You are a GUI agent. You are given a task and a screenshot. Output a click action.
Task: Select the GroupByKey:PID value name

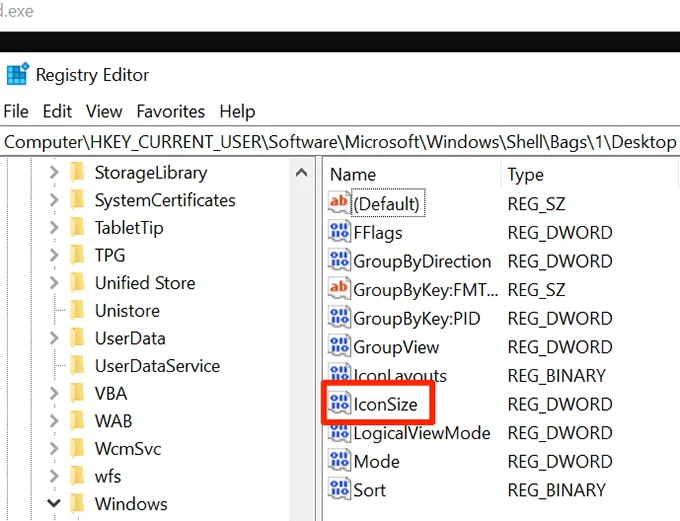417,319
